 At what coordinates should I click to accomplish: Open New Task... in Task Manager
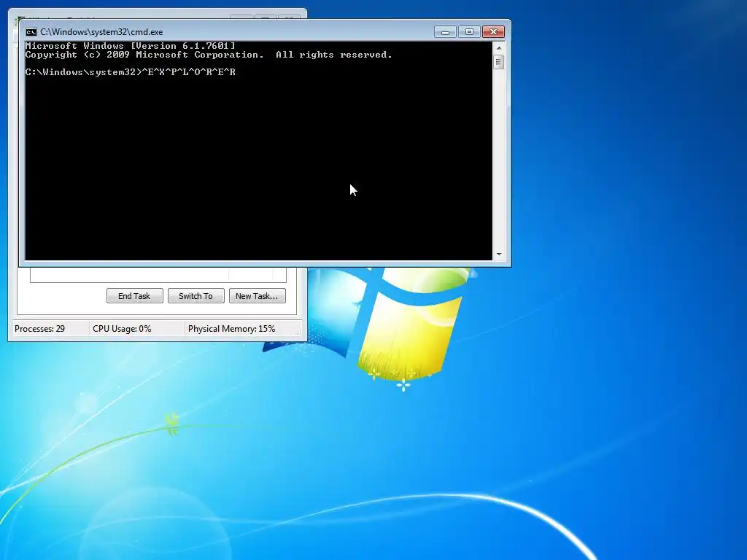(257, 296)
